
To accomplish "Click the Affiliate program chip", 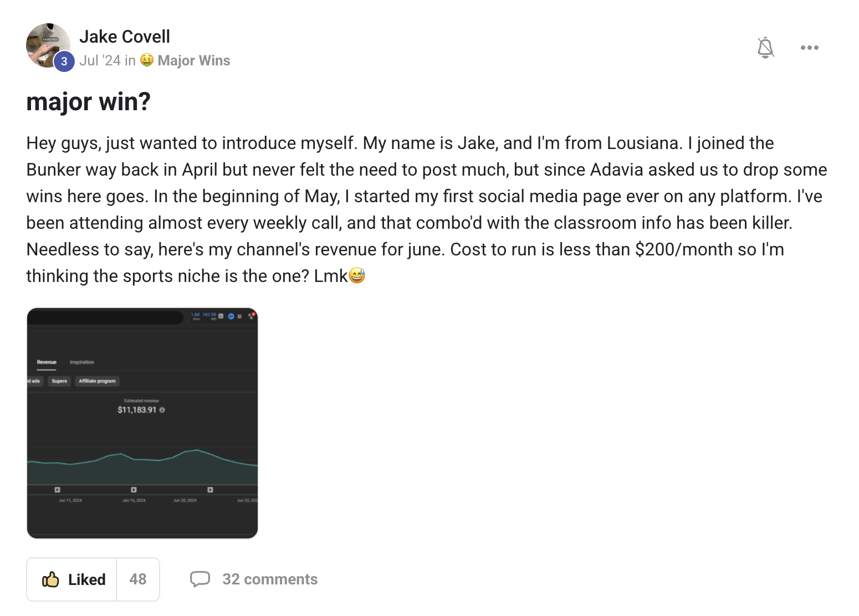I will [x=98, y=381].
